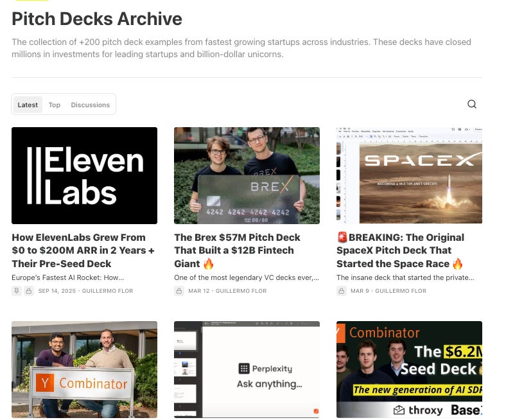Click the lock icon beside MAR 12
The height and width of the screenshot is (420, 506).
tap(179, 291)
